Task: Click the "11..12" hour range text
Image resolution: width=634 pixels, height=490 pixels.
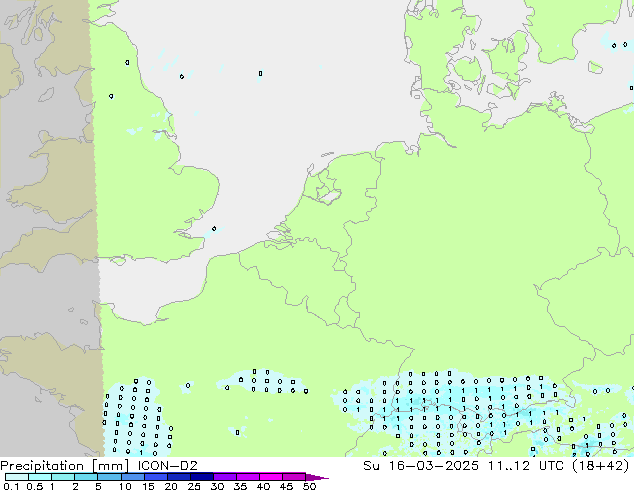Action: coord(509,466)
